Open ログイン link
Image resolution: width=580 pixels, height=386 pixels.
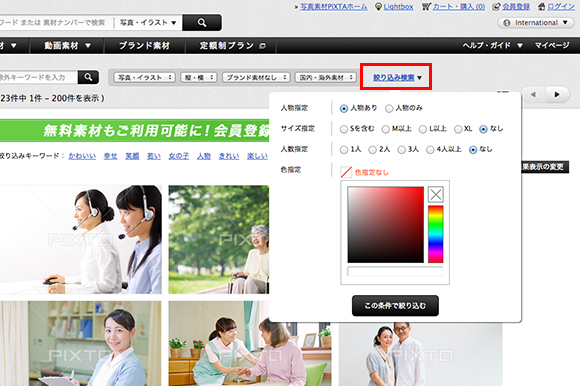coord(561,7)
